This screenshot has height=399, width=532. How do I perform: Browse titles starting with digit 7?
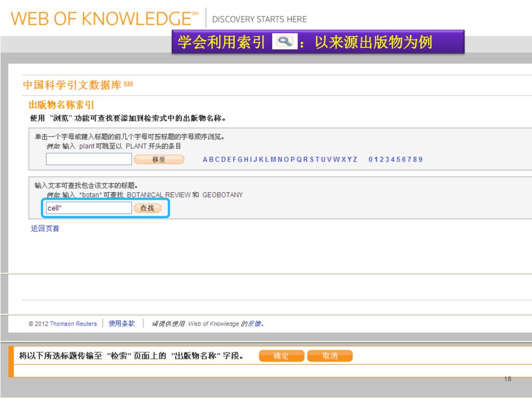(409, 159)
